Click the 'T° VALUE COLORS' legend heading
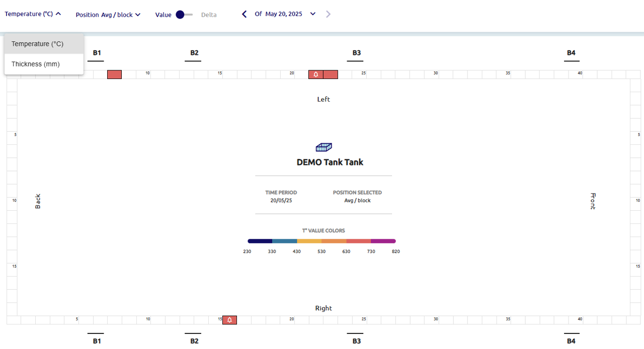Screen dimensions: 644x349 coord(324,231)
